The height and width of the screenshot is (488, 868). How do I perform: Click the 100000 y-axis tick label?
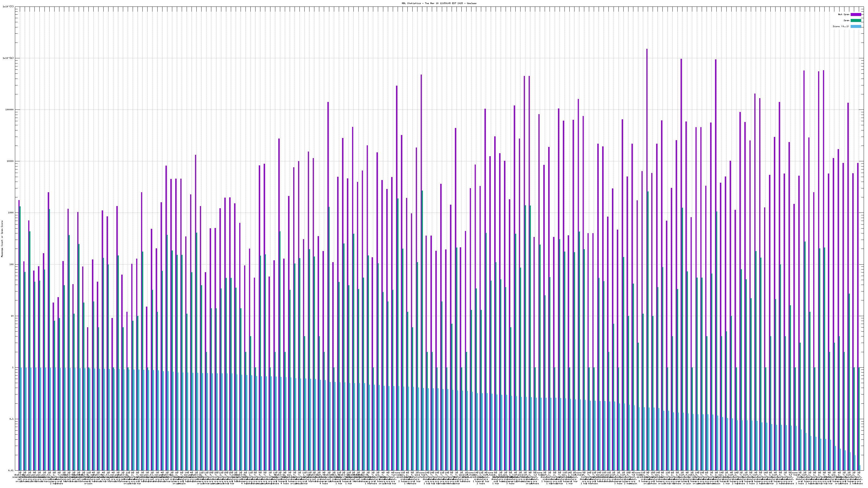10,110
